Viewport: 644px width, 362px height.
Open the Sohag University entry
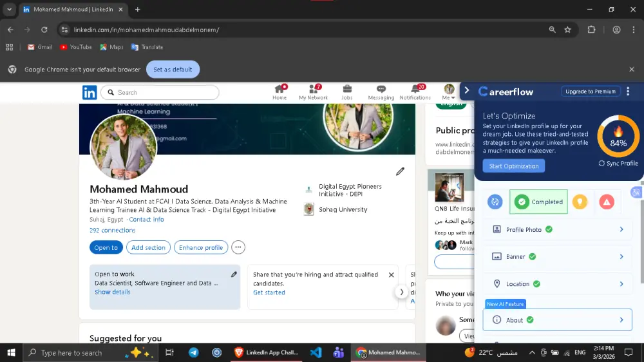pyautogui.click(x=336, y=209)
